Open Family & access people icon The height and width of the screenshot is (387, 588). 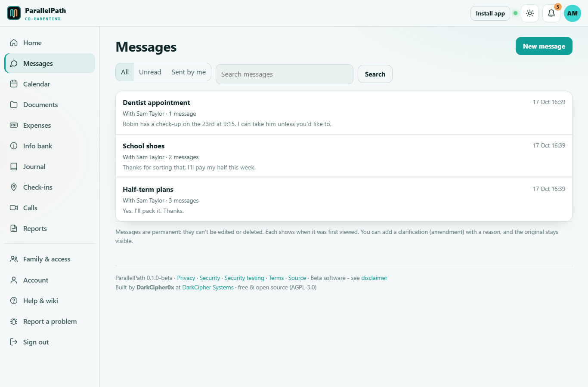click(x=14, y=259)
